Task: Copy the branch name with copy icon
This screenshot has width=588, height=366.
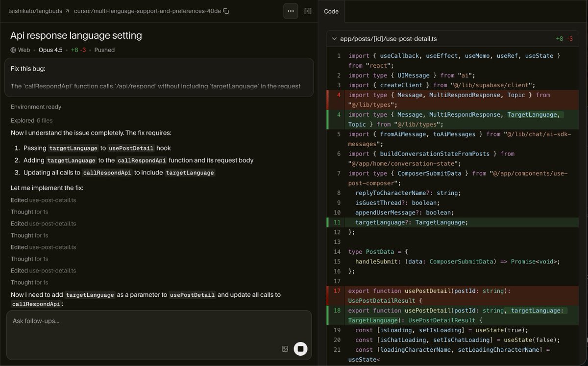Action: click(x=226, y=11)
